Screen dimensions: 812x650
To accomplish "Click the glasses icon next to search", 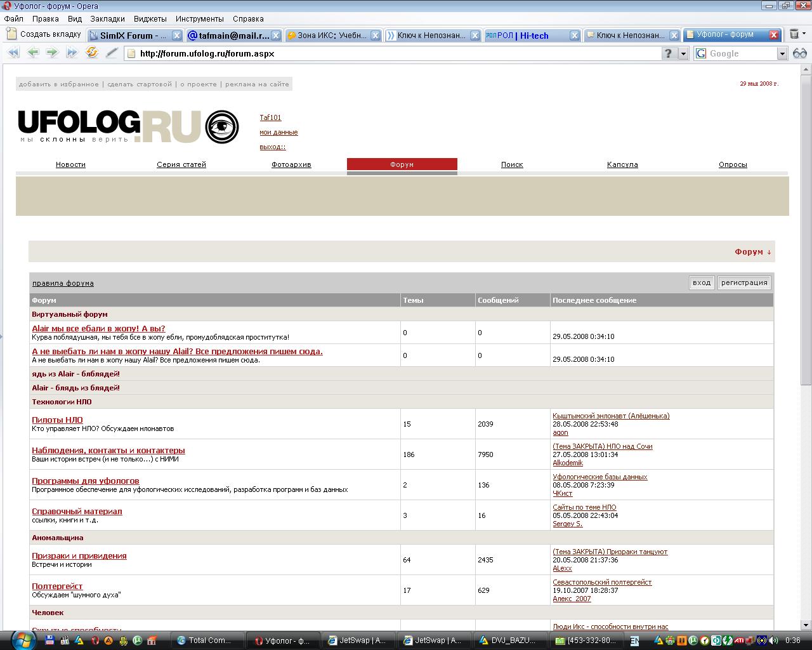I will 800,53.
